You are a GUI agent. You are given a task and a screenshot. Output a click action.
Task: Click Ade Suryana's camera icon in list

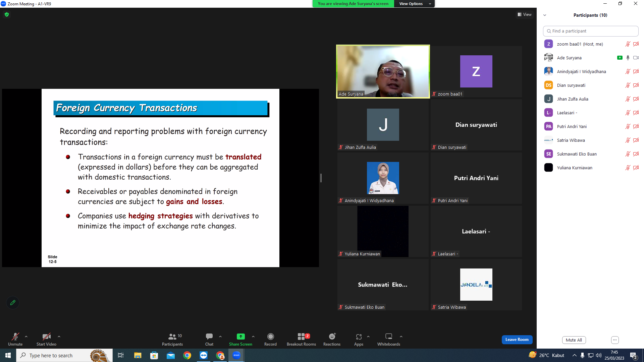(x=636, y=58)
